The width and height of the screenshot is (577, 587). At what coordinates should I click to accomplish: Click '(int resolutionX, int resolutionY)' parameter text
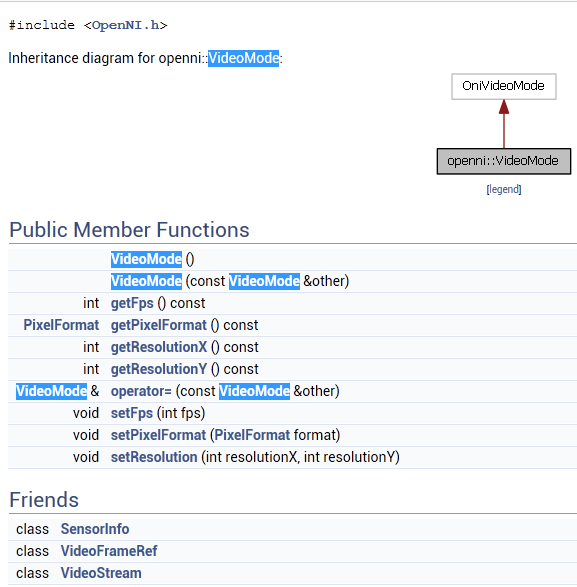301,457
